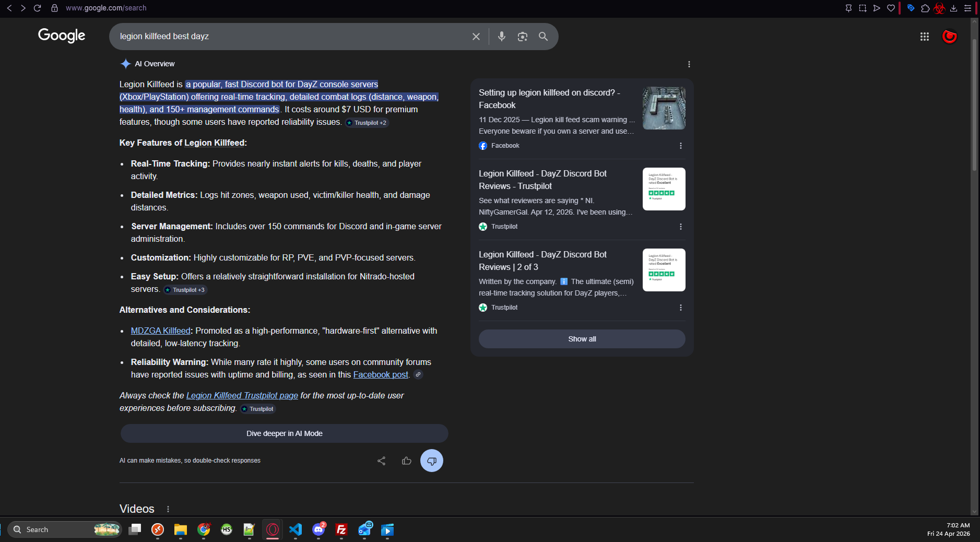Open Discord from the taskbar

pyautogui.click(x=318, y=529)
